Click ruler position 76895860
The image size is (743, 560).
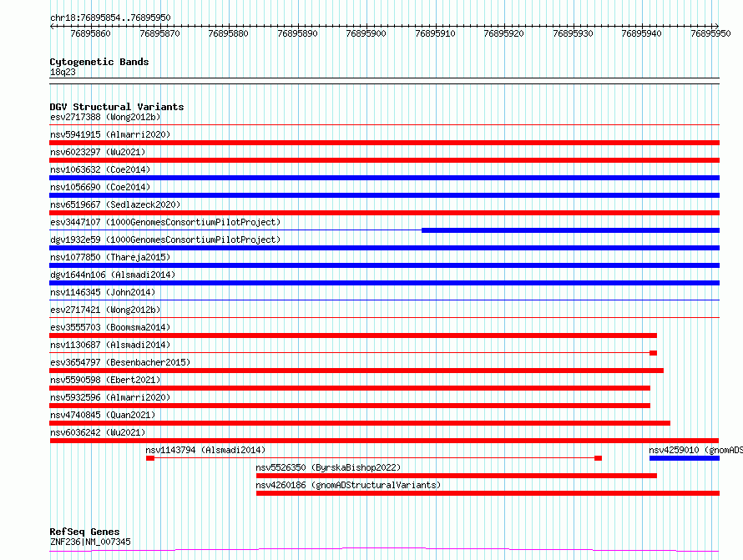pos(90,33)
